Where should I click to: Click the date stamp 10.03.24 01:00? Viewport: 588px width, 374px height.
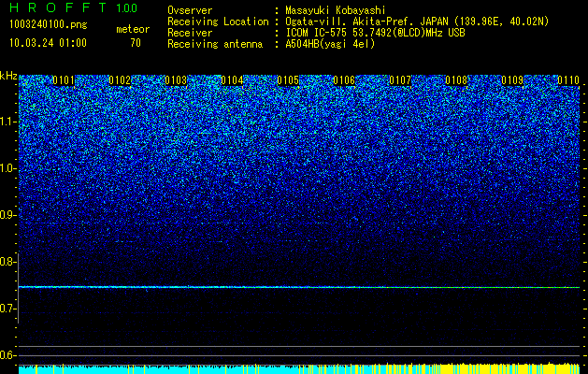coord(48,43)
